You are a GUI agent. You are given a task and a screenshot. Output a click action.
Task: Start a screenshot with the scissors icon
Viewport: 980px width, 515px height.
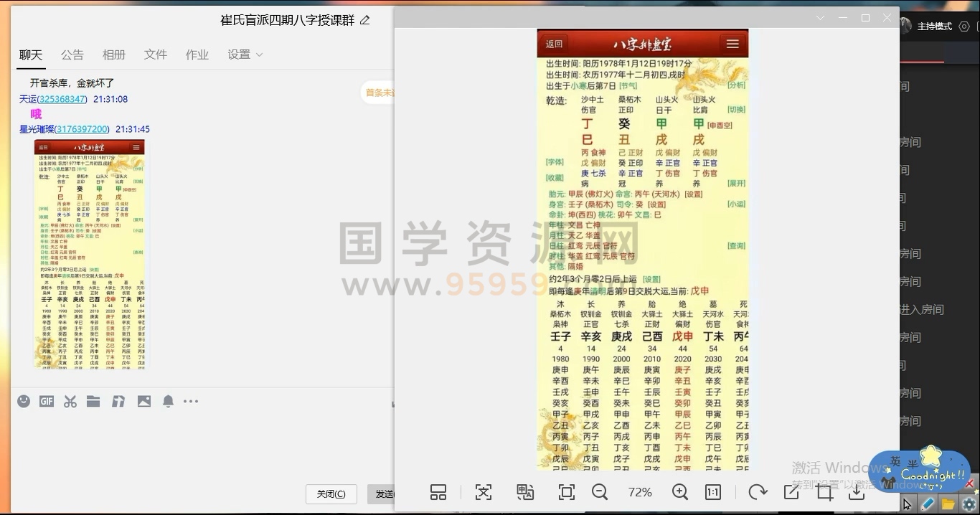[70, 402]
